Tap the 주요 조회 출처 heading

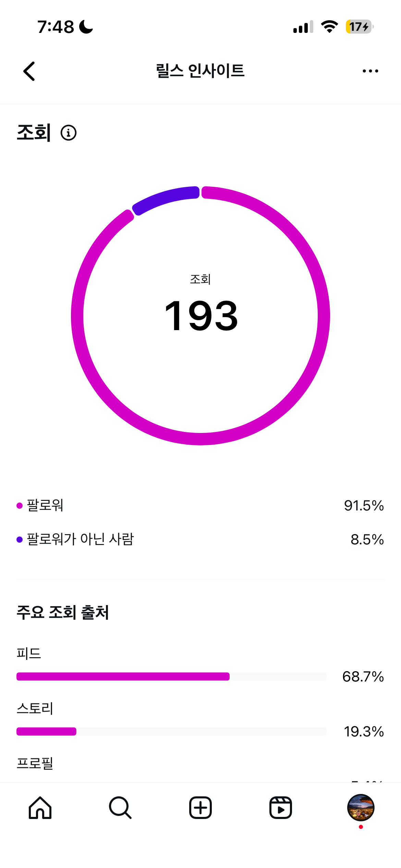(63, 612)
